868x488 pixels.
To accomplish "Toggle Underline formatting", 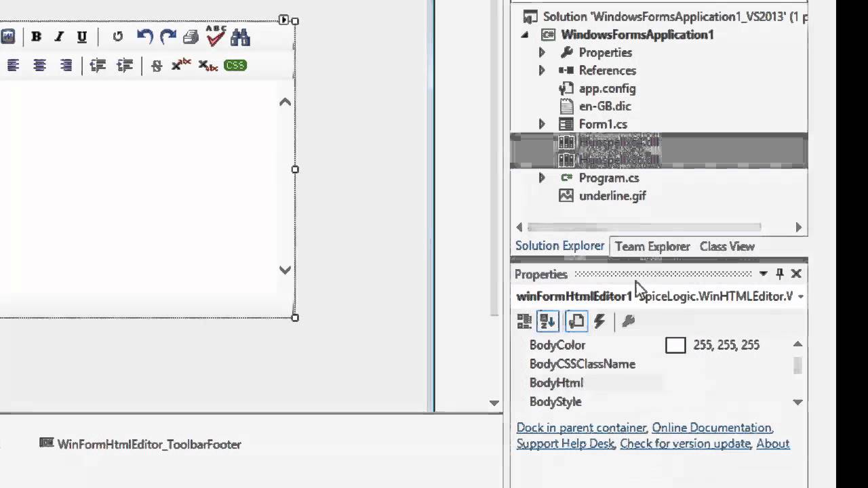I will tap(82, 37).
